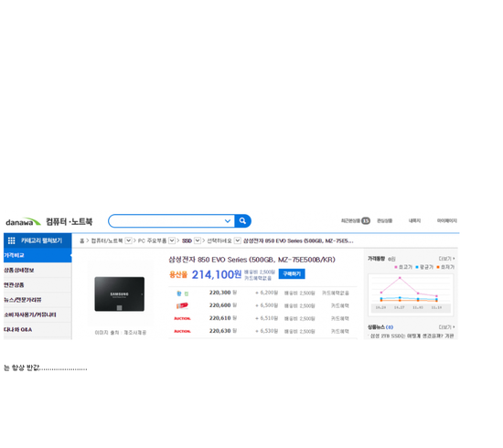Click the price trend line chart

(x=411, y=294)
